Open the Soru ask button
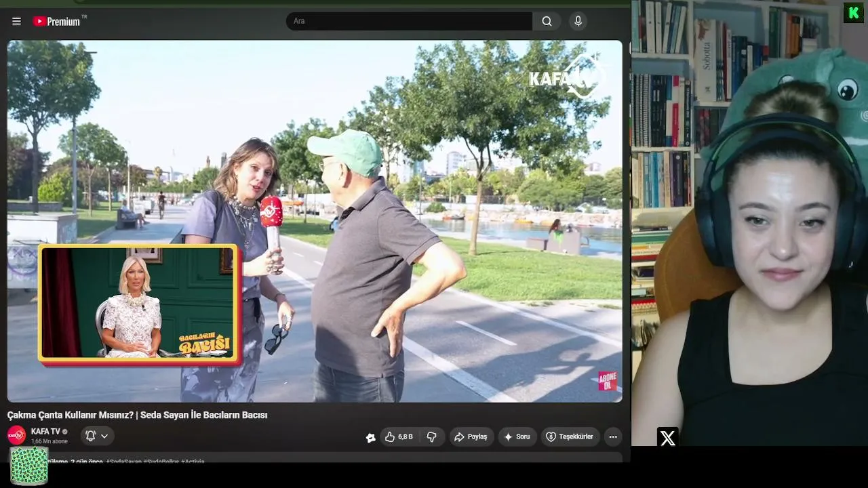Viewport: 868px width, 488px height. click(517, 437)
